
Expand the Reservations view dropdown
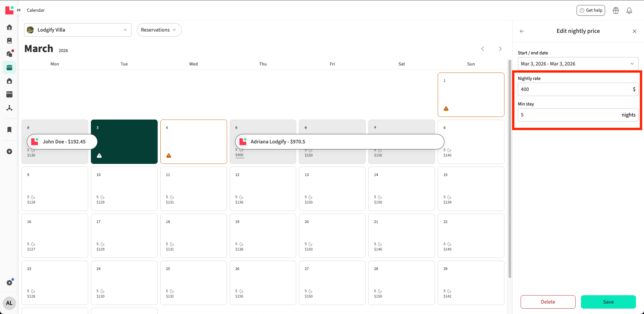click(x=159, y=30)
